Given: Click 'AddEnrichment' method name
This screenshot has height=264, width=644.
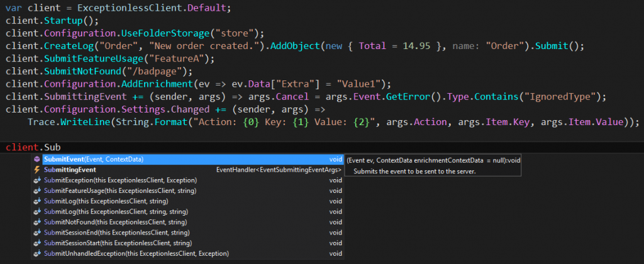Looking at the screenshot, I should point(158,84).
